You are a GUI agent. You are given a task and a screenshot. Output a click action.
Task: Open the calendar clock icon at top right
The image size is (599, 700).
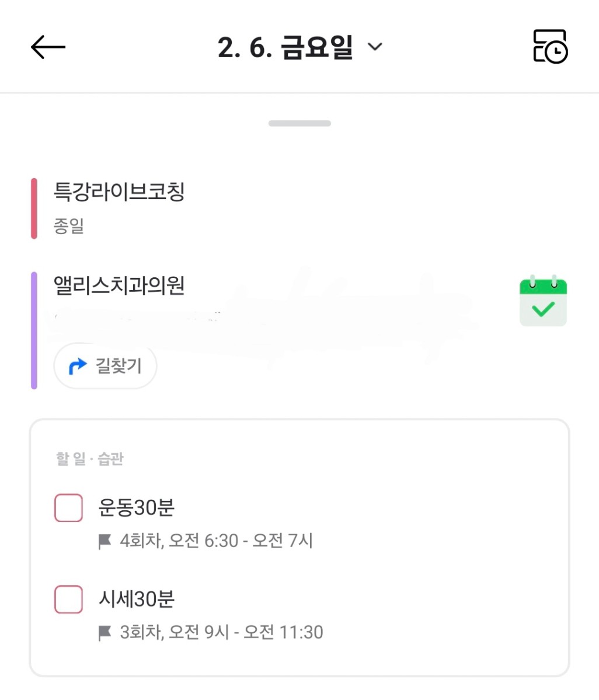point(550,47)
